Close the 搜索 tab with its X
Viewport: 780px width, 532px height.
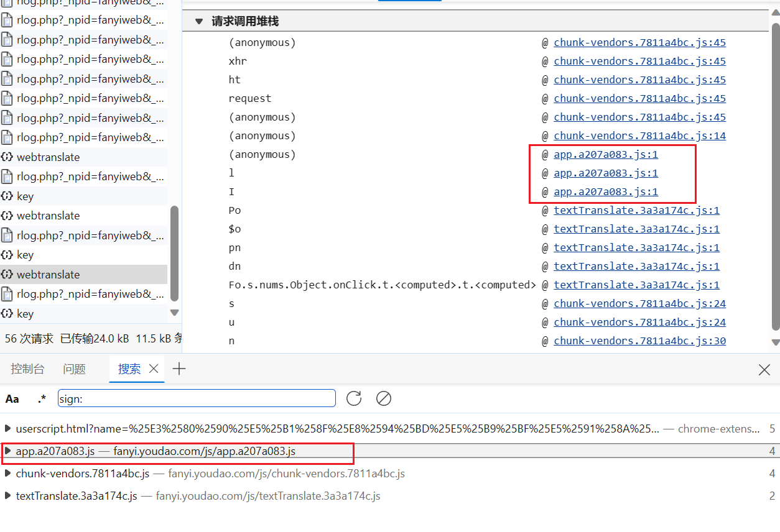click(154, 369)
